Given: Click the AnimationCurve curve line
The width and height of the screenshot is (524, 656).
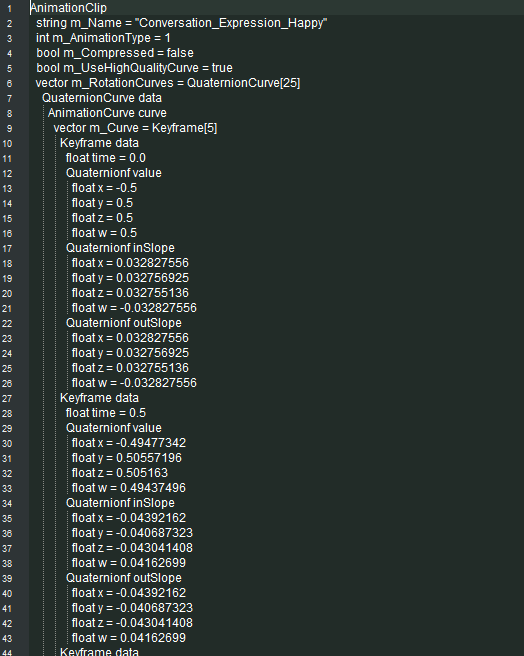Looking at the screenshot, I should click(x=107, y=113).
